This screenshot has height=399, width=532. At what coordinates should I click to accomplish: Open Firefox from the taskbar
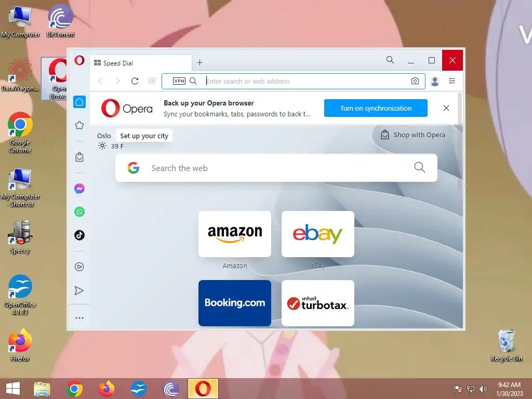[107, 389]
